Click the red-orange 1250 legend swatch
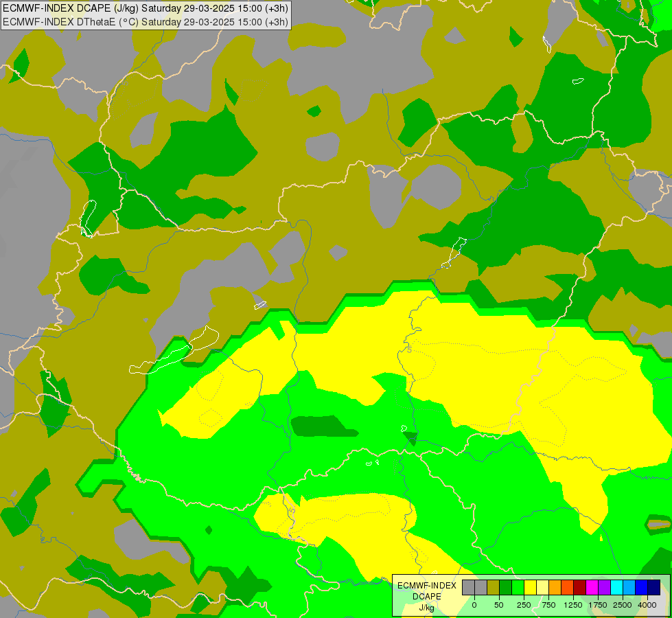The width and height of the screenshot is (672, 618). coord(568,588)
